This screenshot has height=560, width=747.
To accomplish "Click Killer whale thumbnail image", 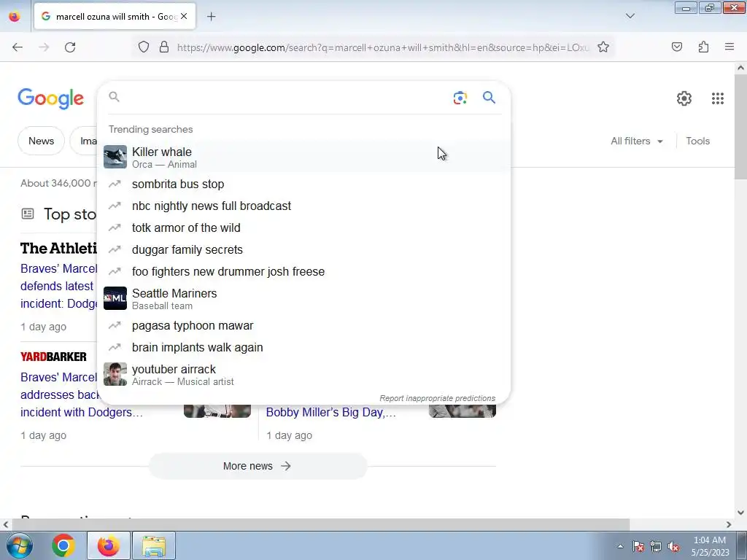I will pyautogui.click(x=115, y=157).
